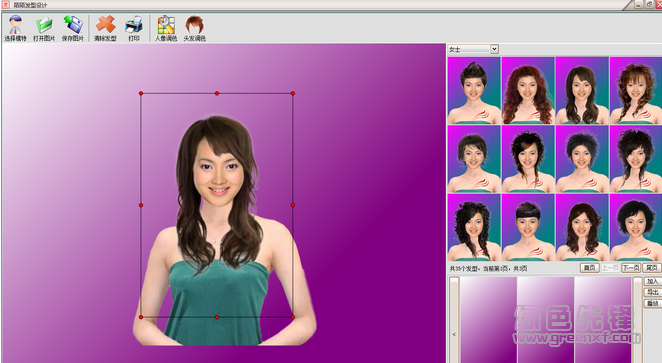
Task: Pick the short purple bangs hairstyle thumbnail
Action: pos(528,227)
